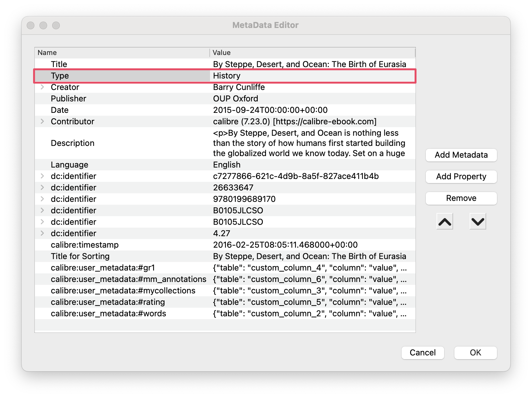Click the Date value field
The height and width of the screenshot is (398, 532).
point(270,110)
